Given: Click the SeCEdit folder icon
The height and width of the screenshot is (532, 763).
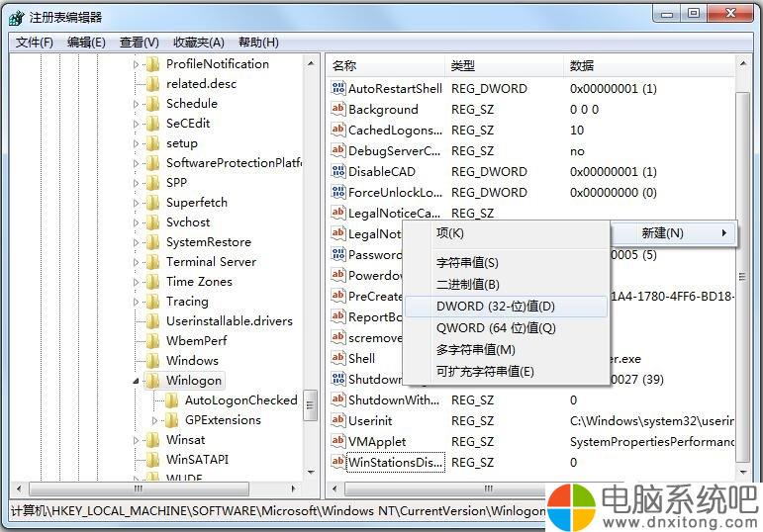Looking at the screenshot, I should coord(152,123).
